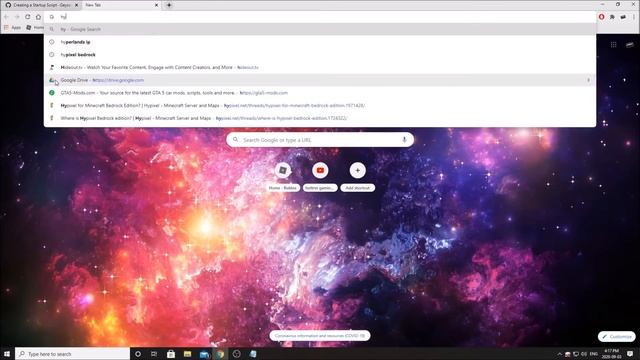This screenshot has width=640, height=360.
Task: Click the Customize button
Action: pos(617,336)
